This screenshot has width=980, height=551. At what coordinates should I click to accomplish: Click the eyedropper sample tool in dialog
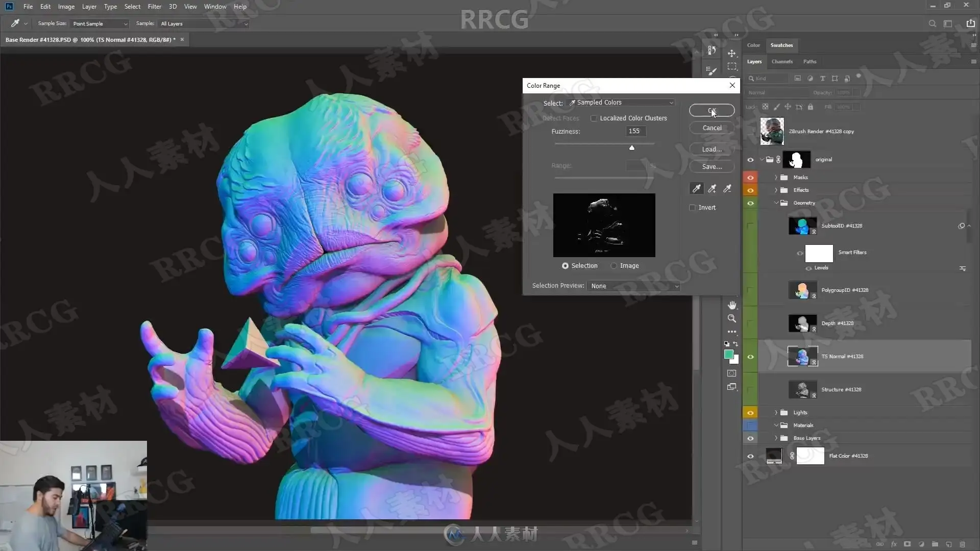coord(696,189)
